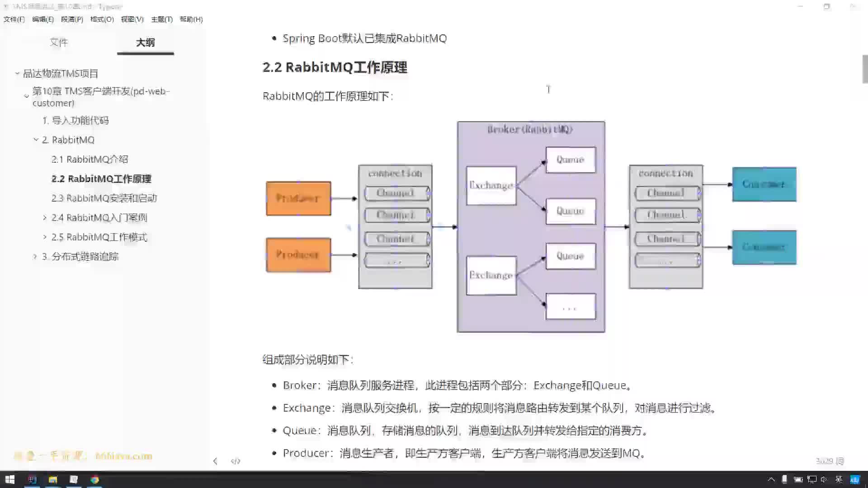
Task: Collapse the 品达物流TMS项目 outline node
Action: (x=17, y=73)
